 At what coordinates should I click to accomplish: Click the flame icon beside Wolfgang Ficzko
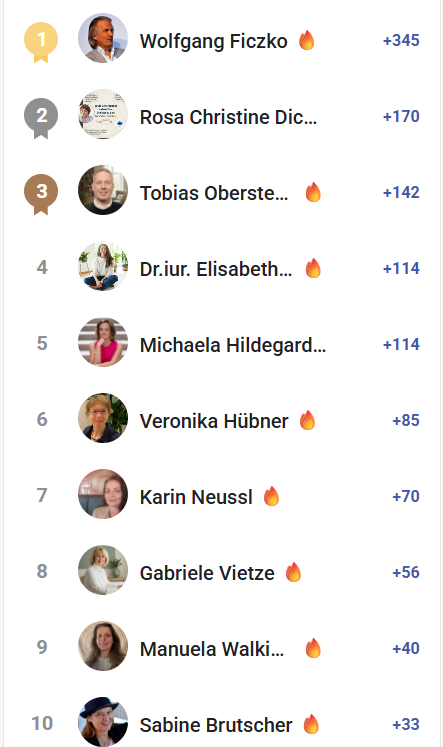click(307, 40)
